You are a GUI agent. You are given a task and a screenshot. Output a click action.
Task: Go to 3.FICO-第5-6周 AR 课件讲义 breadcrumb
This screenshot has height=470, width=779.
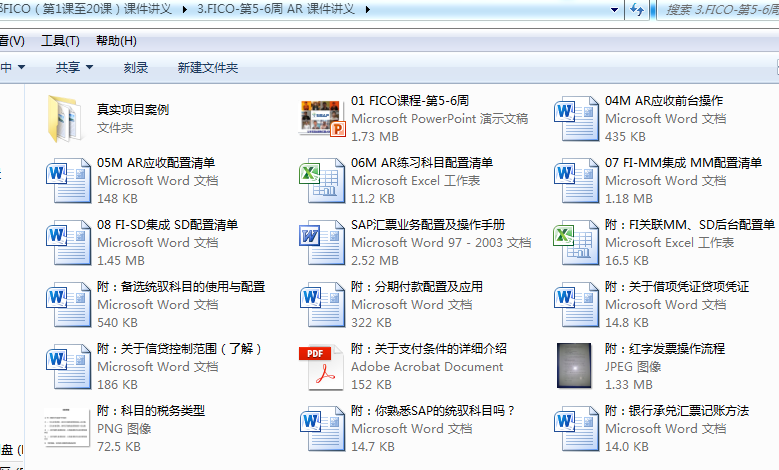[x=276, y=9]
